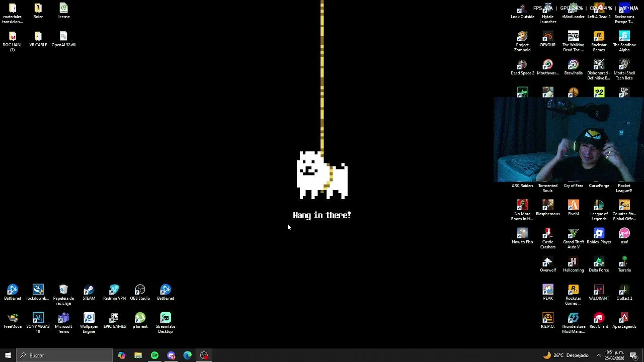
Task: Launch Mortal Shell Tech Beta shortcut
Action: (624, 69)
